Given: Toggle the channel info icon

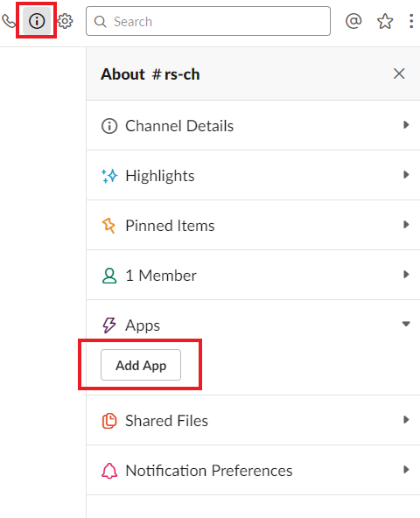Looking at the screenshot, I should click(x=37, y=21).
